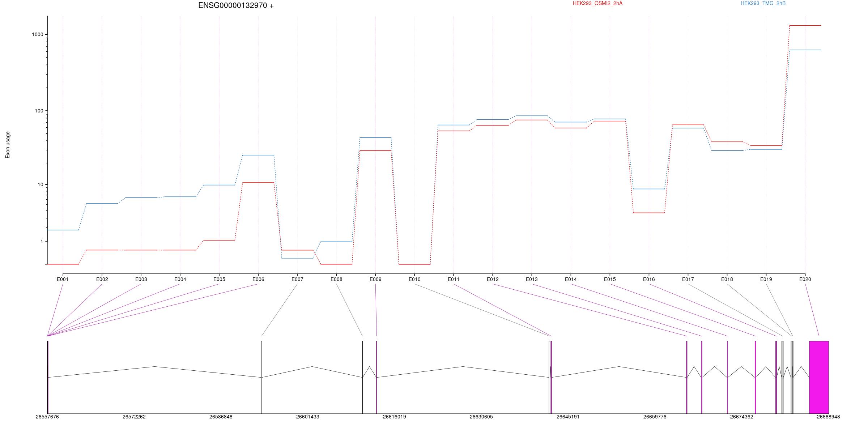This screenshot has width=868, height=434.
Task: Select exon label E012
Action: pos(493,279)
